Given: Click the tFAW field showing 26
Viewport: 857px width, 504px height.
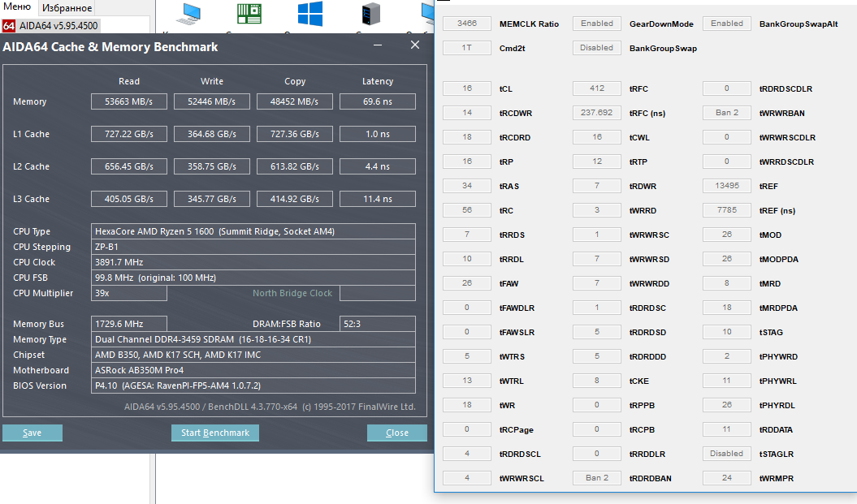Looking at the screenshot, I should (x=467, y=283).
